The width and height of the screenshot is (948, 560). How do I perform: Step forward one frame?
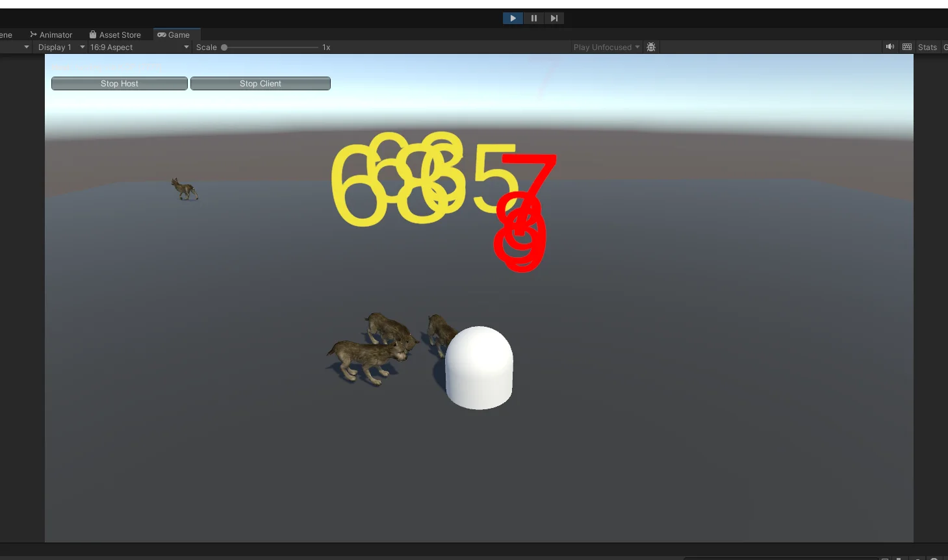tap(554, 18)
